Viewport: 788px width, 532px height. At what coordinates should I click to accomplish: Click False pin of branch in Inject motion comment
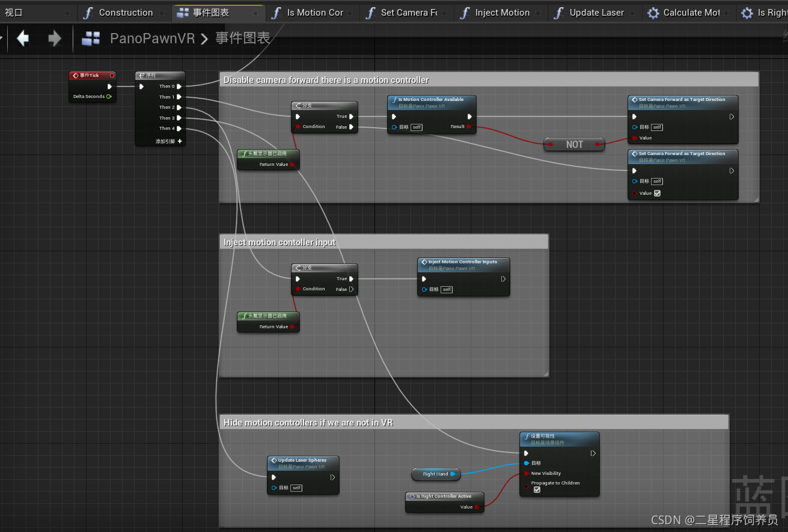pyautogui.click(x=352, y=289)
